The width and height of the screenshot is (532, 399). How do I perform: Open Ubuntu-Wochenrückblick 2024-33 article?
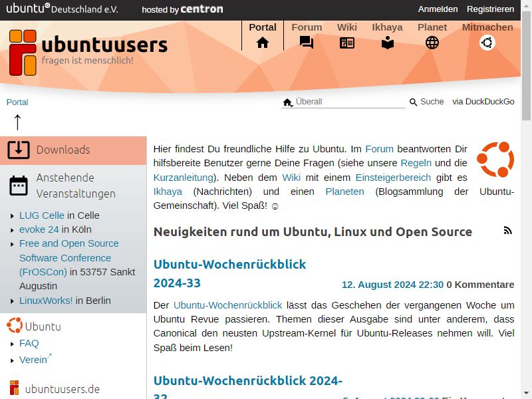[x=229, y=273]
